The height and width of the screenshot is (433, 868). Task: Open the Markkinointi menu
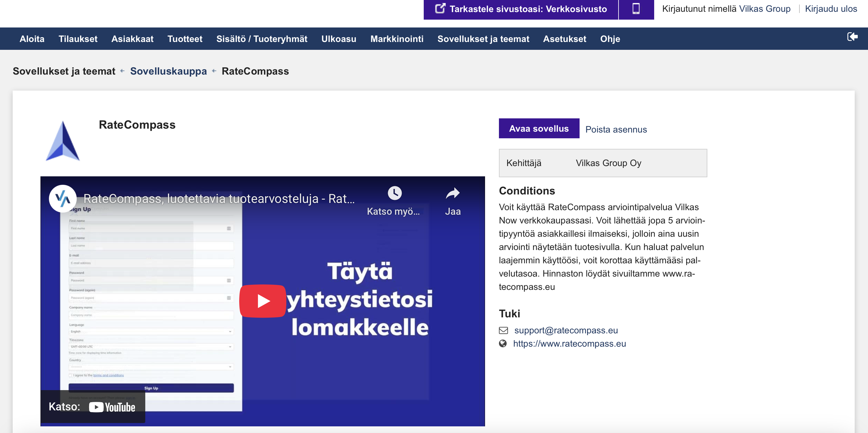pyautogui.click(x=397, y=39)
